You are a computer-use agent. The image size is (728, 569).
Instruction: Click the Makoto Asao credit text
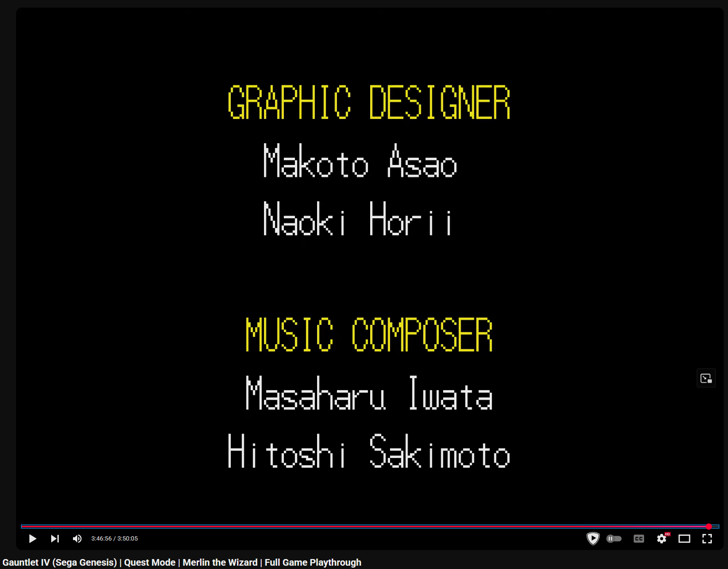click(360, 160)
